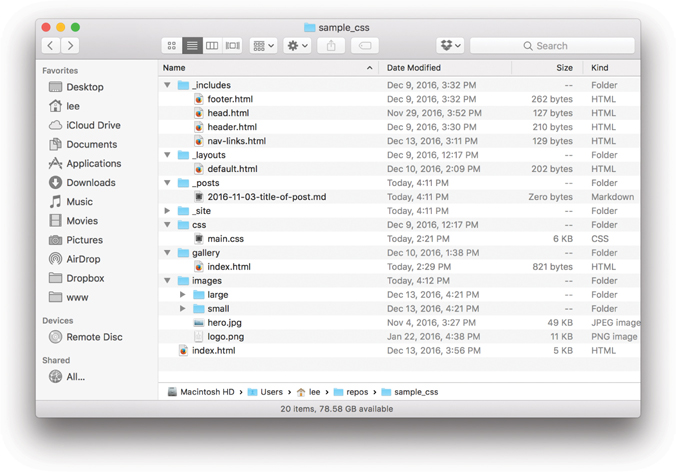Go forward using the forward arrow

click(x=71, y=46)
